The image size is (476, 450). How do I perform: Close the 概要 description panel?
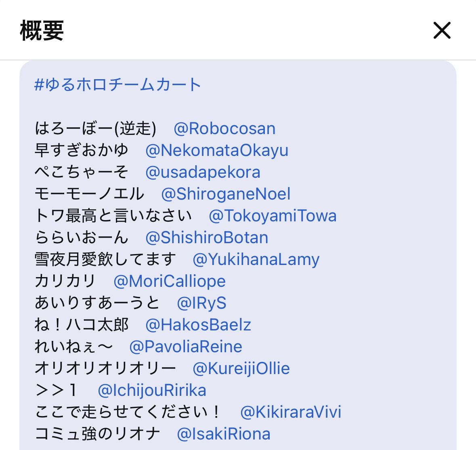click(x=442, y=30)
